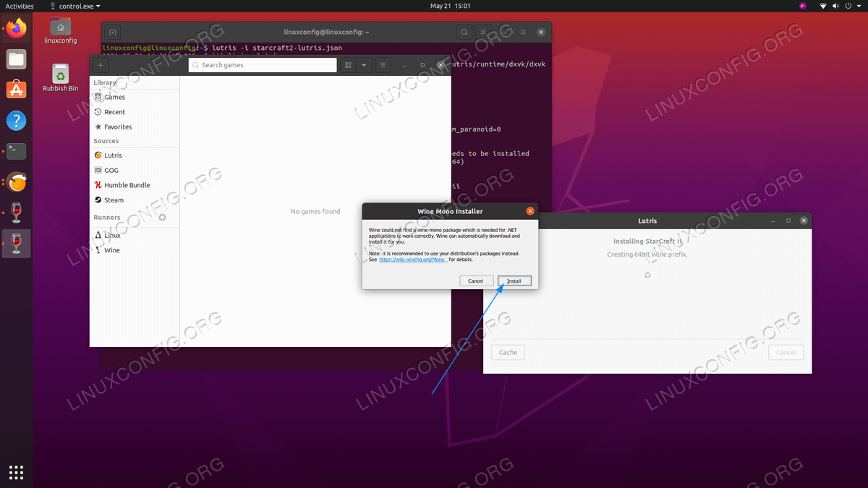Toggle grid view in Lutris toolbar
Screen dimensions: 868x488
point(348,65)
